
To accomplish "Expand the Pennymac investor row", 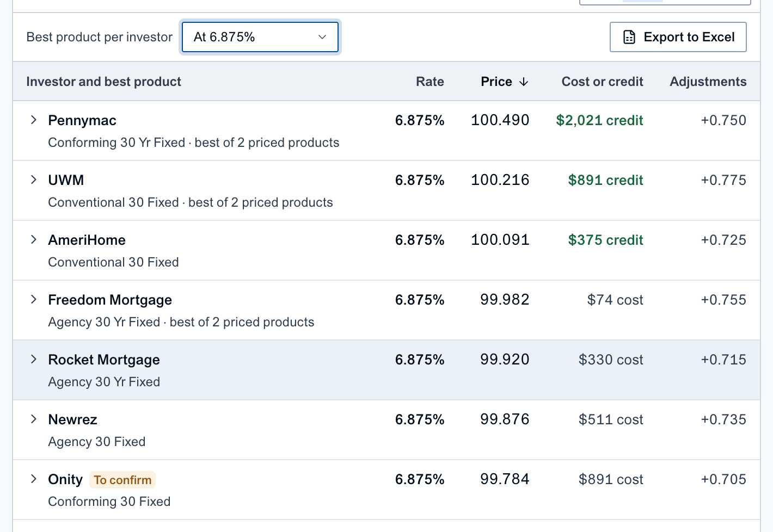I will [34, 120].
